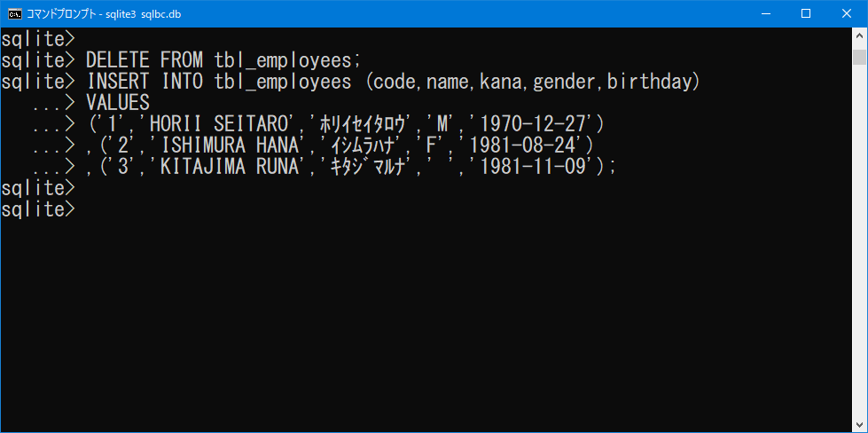Click the scrollbar up arrow
The height and width of the screenshot is (433, 868).
(x=859, y=35)
